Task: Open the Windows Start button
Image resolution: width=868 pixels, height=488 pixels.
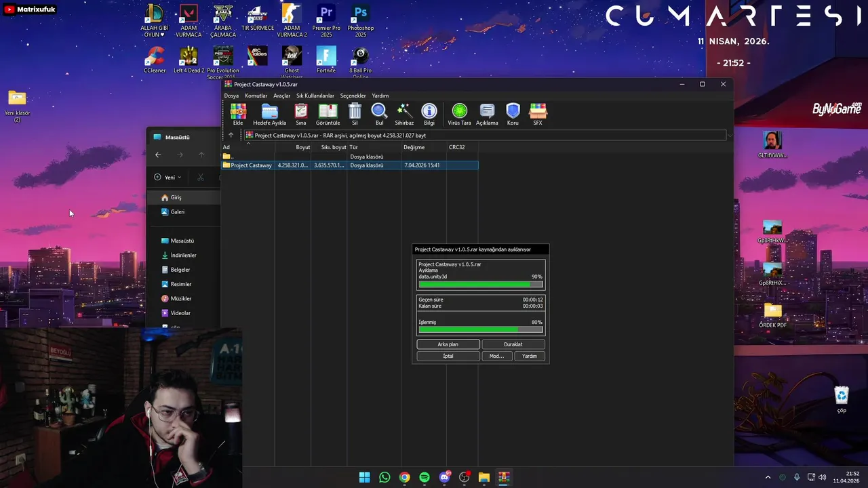Action: click(364, 477)
